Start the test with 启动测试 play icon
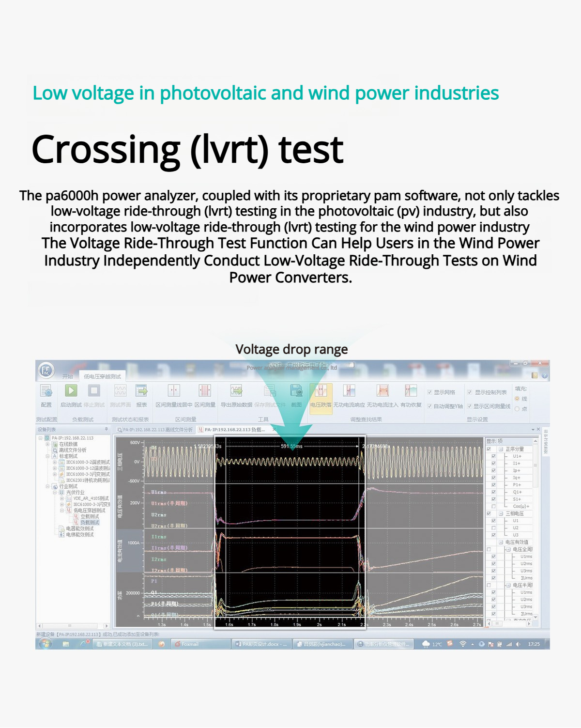The image size is (581, 728). pos(71,391)
